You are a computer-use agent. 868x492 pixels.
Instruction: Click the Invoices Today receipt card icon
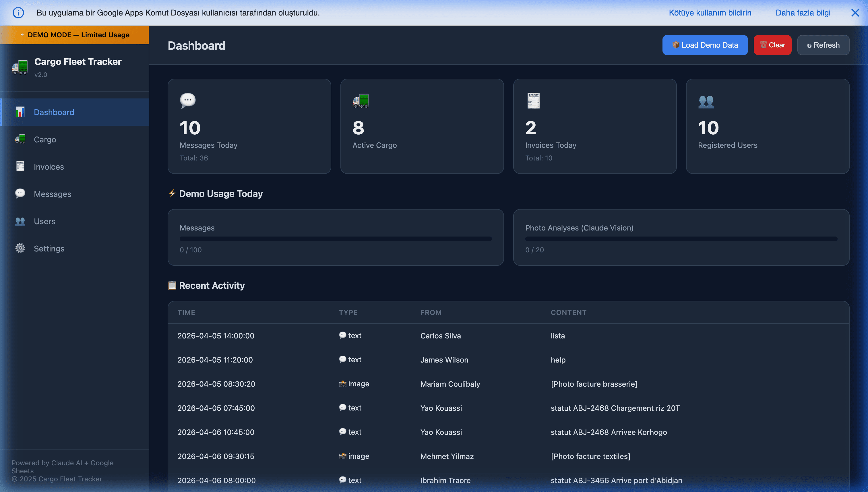(534, 101)
